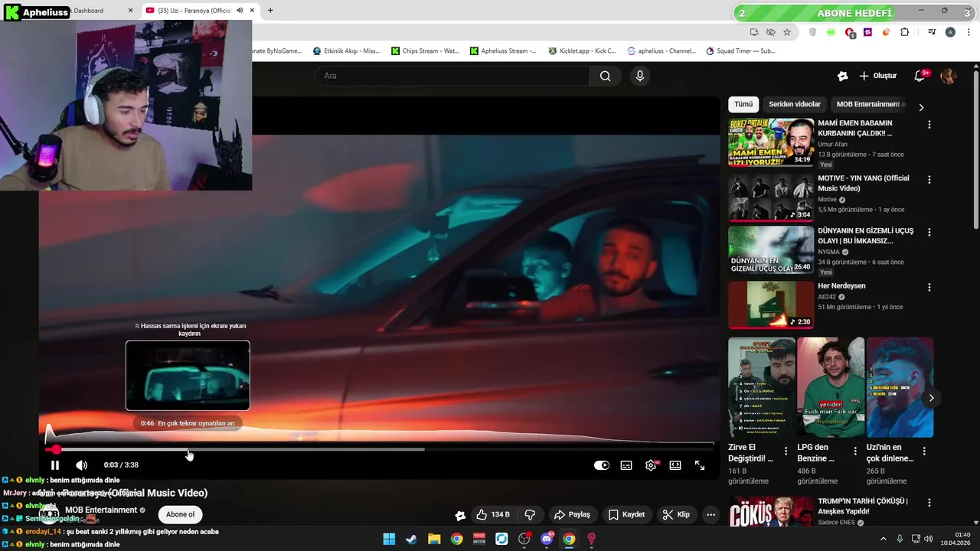Click the YouTube search field
This screenshot has width=980, height=551.
tap(452, 76)
